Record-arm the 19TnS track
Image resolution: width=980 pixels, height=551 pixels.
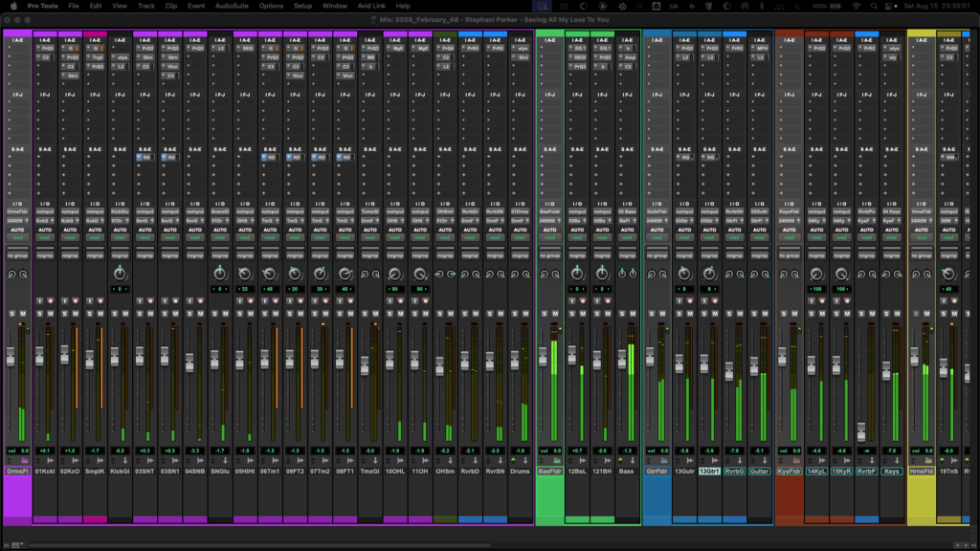coord(954,301)
